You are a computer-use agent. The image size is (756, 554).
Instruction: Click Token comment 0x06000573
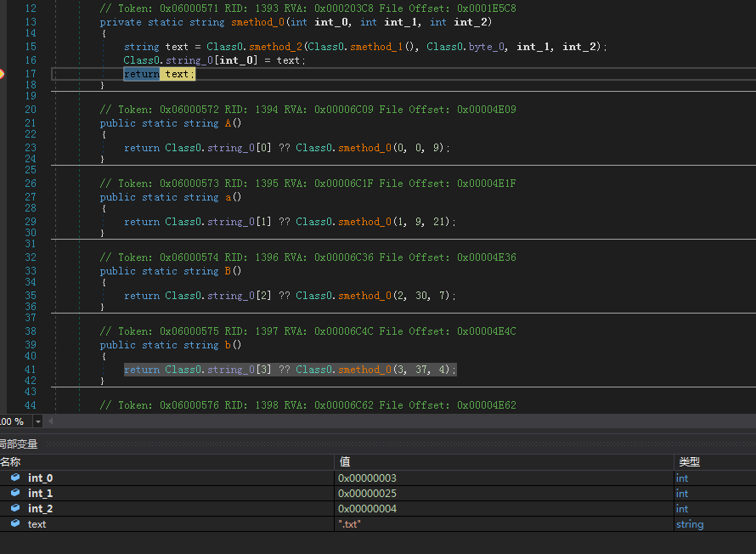pos(307,184)
